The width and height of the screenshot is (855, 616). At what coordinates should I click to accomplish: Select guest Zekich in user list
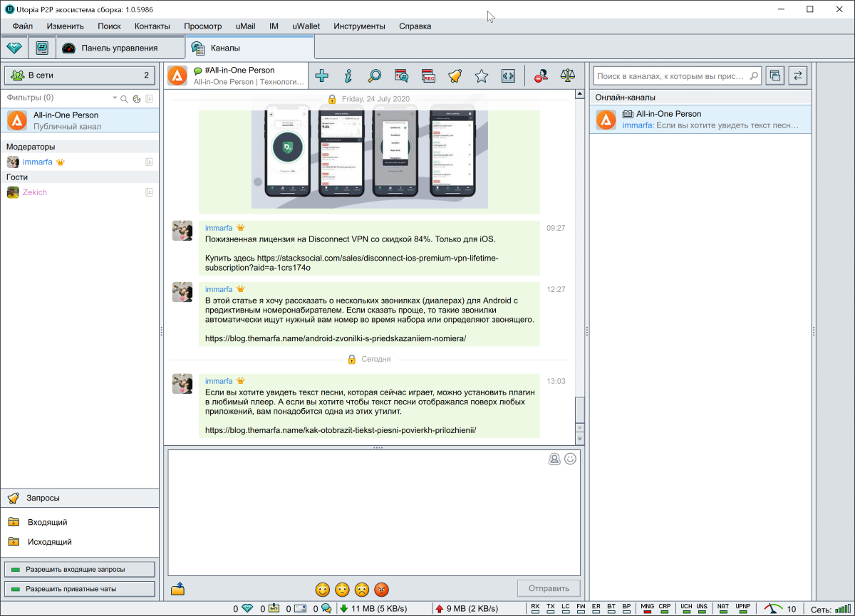pos(80,192)
